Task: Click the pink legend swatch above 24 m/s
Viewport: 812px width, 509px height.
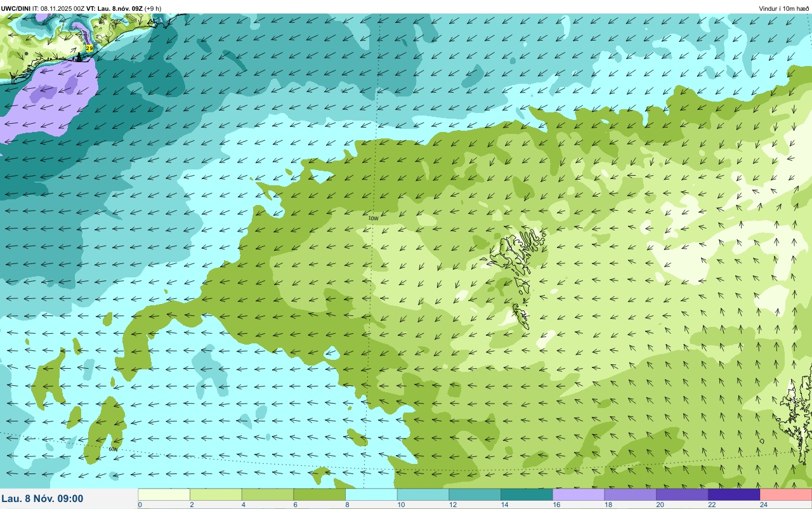Action: pos(786,494)
